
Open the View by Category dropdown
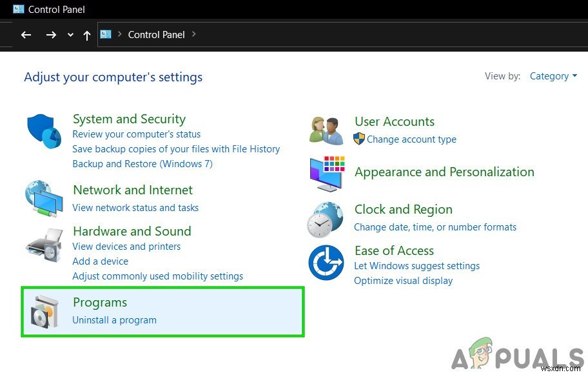(x=553, y=76)
